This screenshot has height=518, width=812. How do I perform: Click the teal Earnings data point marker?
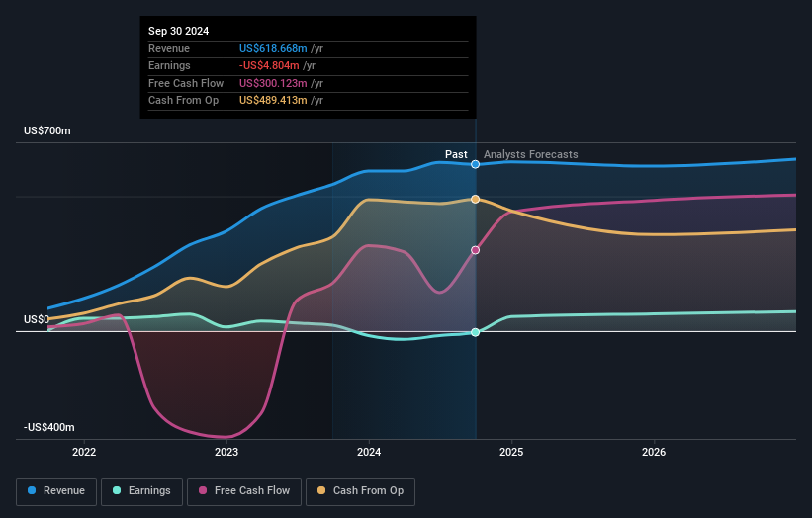click(475, 332)
